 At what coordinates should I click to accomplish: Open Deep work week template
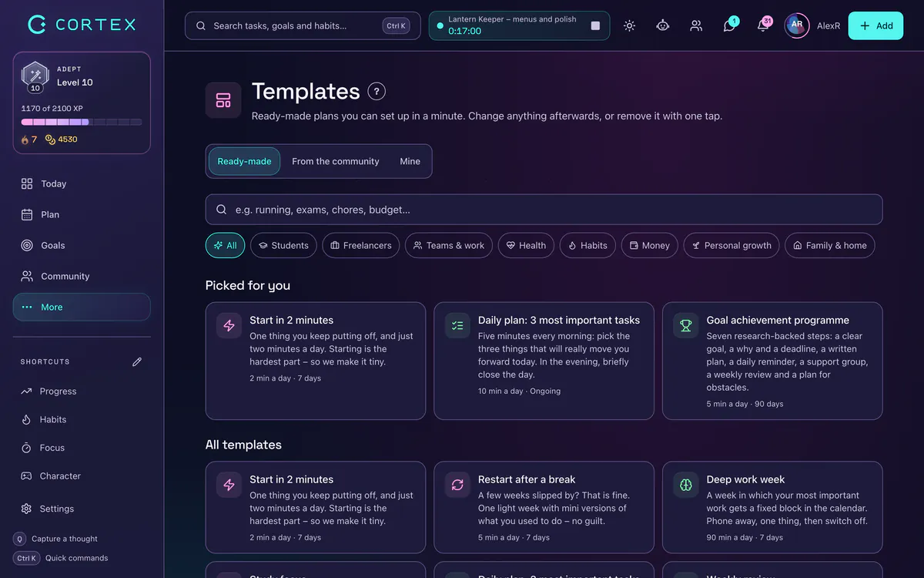[772, 507]
